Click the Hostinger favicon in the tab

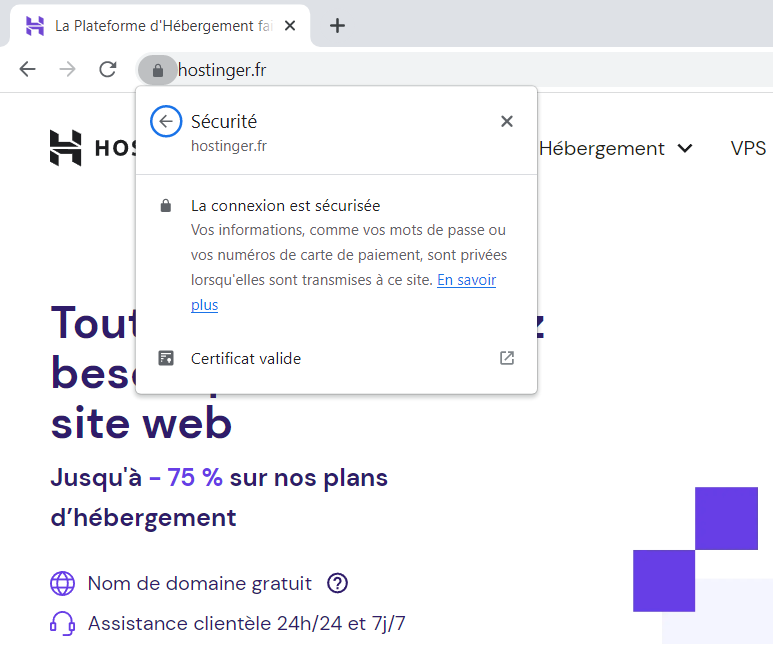[x=35, y=26]
